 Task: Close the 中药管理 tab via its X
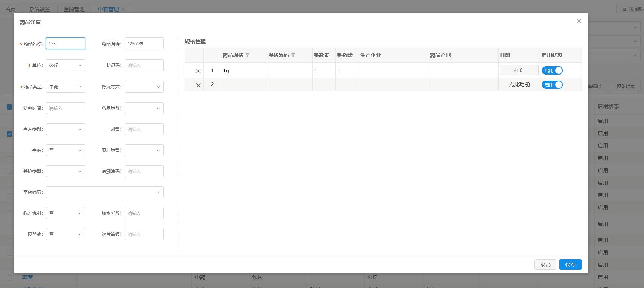tap(123, 9)
